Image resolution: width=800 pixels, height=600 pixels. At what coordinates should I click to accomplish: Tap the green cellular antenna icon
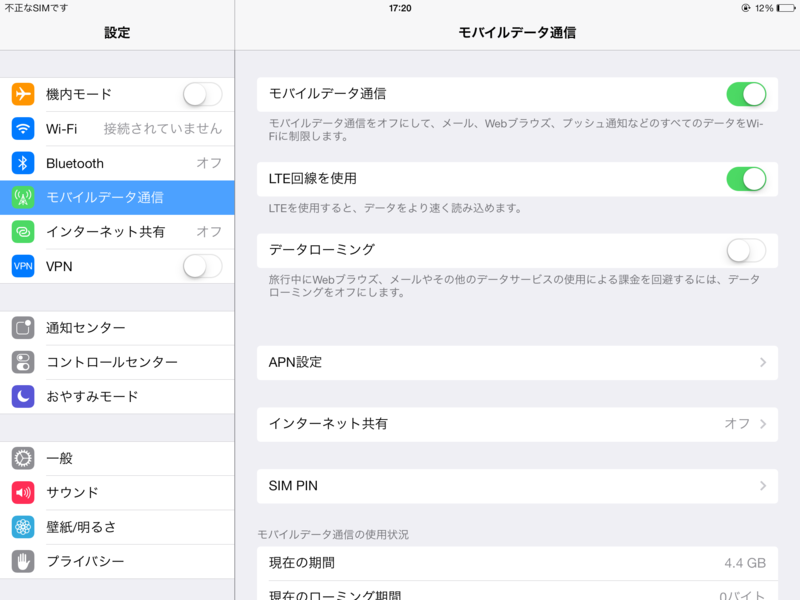tap(23, 197)
